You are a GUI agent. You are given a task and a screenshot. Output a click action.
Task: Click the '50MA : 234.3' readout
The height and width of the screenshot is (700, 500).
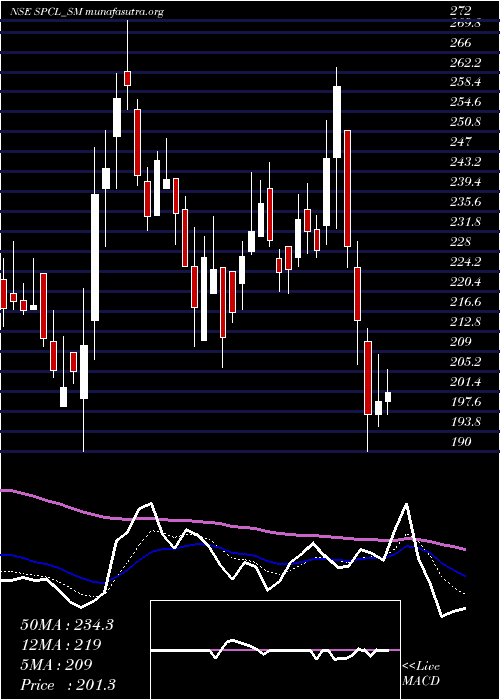coord(67,625)
